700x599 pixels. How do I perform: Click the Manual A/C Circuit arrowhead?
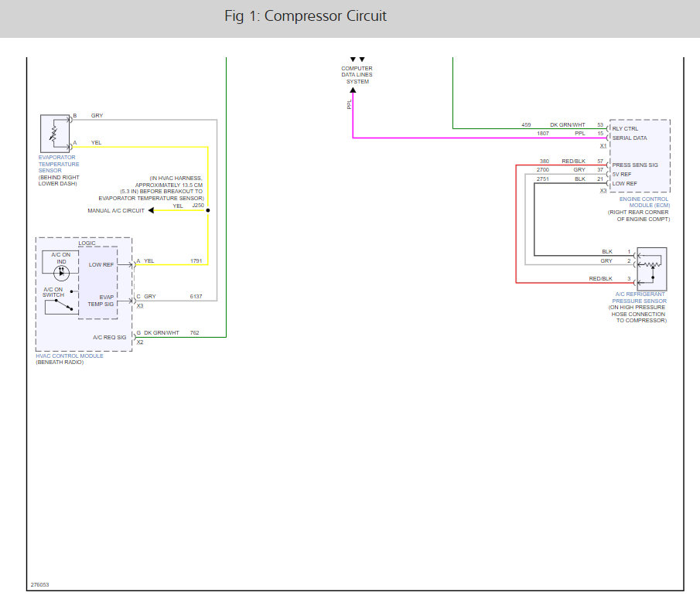[152, 210]
